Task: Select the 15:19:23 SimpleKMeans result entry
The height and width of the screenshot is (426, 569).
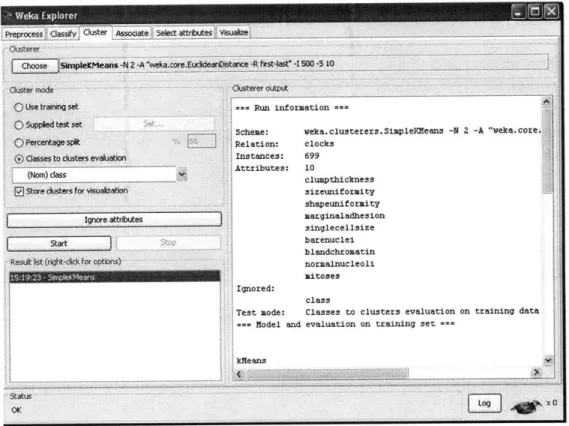Action: [115, 277]
